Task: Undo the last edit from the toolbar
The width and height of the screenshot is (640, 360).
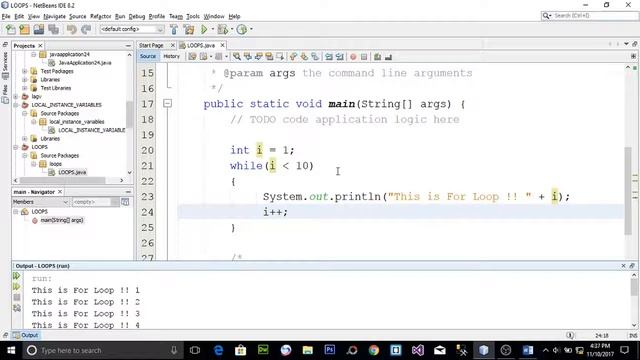Action: 72,29
